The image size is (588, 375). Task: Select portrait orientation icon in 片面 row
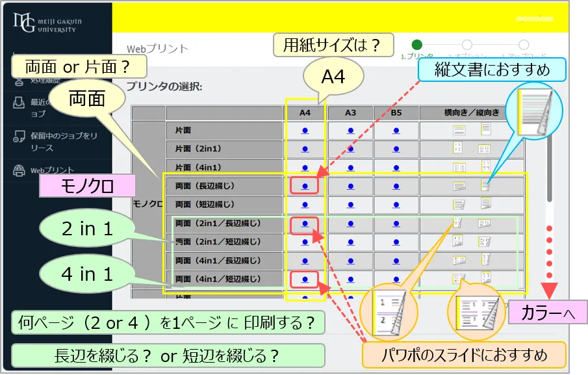click(485, 129)
